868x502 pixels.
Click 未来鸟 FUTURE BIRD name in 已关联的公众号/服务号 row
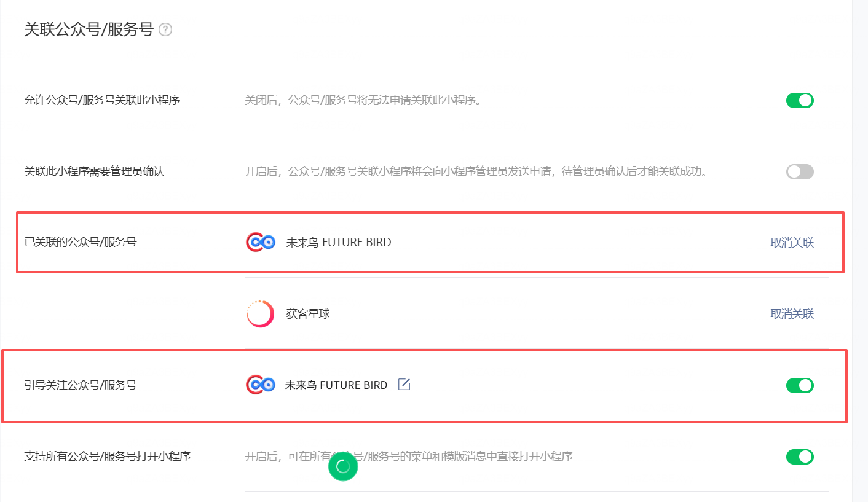point(339,243)
